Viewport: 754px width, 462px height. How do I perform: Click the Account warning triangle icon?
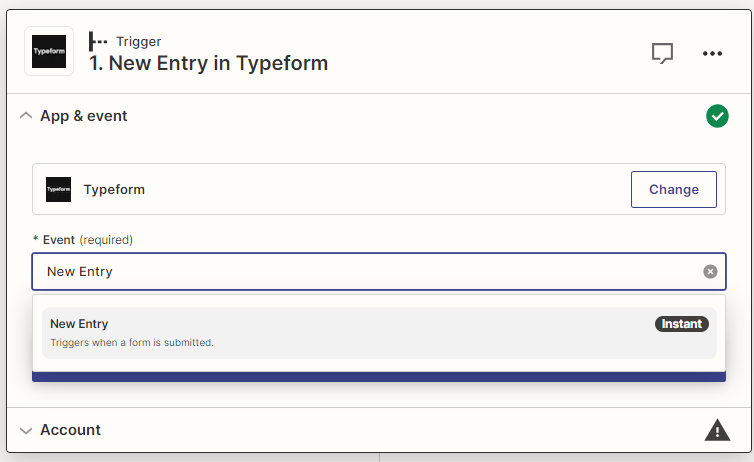(x=717, y=430)
